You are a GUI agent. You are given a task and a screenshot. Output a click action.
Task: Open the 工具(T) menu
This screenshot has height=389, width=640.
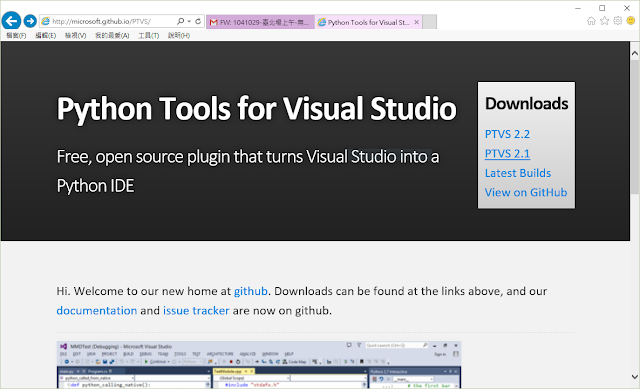149,36
